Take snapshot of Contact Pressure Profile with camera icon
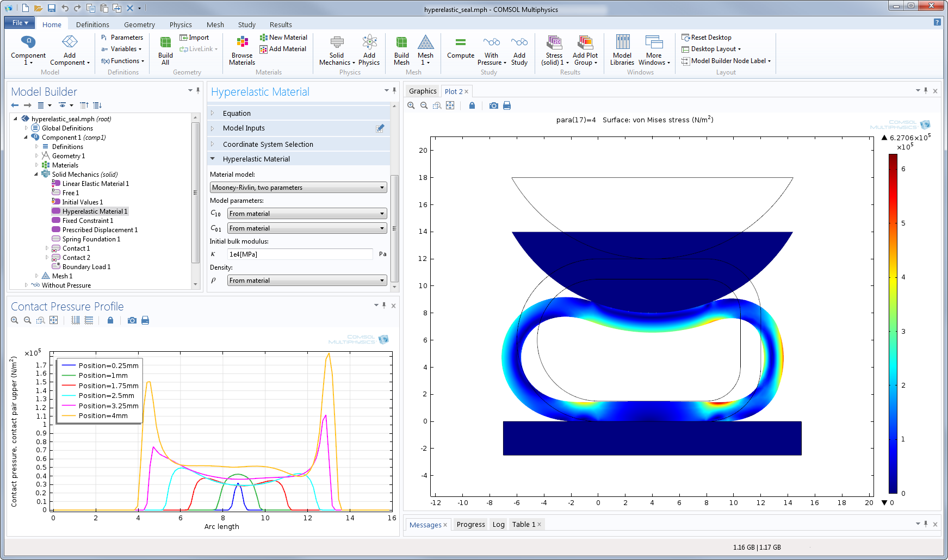 coord(132,320)
